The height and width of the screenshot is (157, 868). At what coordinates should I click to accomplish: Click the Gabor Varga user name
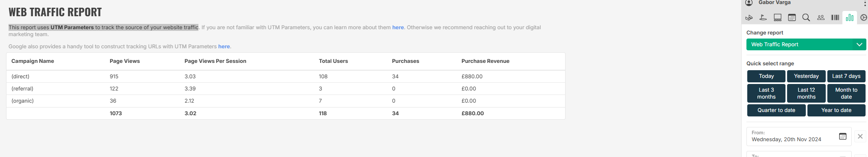(774, 2)
